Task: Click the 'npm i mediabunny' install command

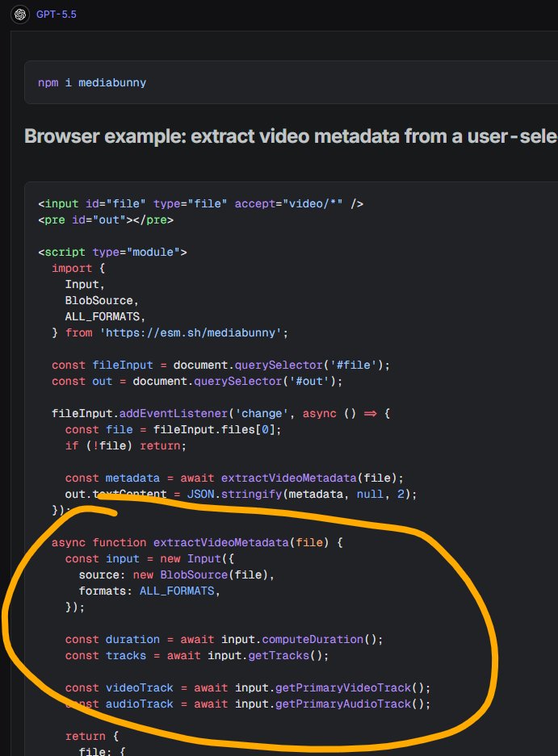Action: pos(92,82)
